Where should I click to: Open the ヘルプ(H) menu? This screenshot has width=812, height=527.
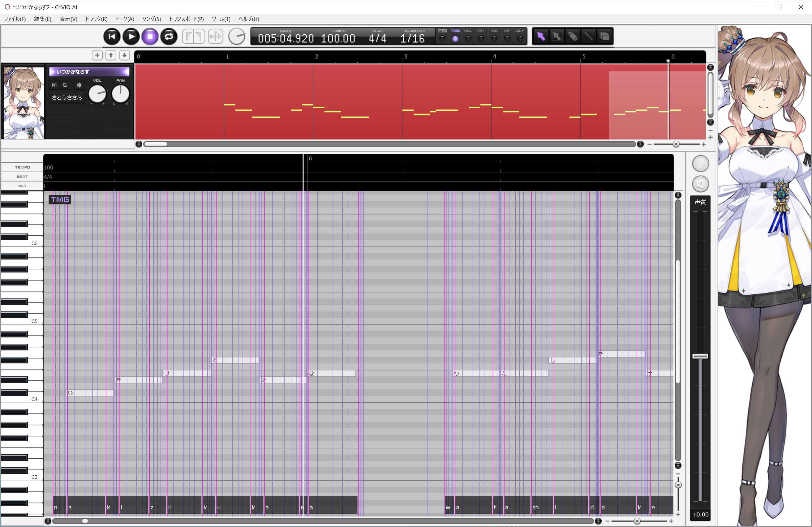pos(249,19)
